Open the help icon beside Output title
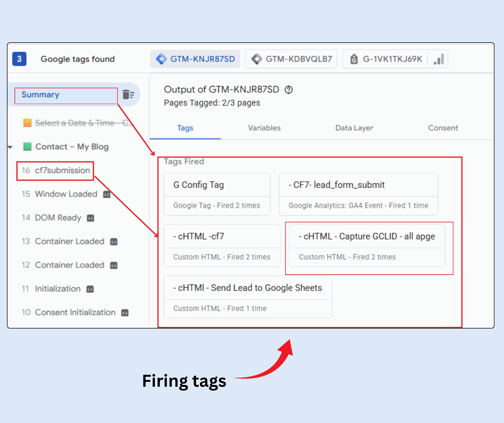Screen dimensions: 504x423 tap(288, 90)
